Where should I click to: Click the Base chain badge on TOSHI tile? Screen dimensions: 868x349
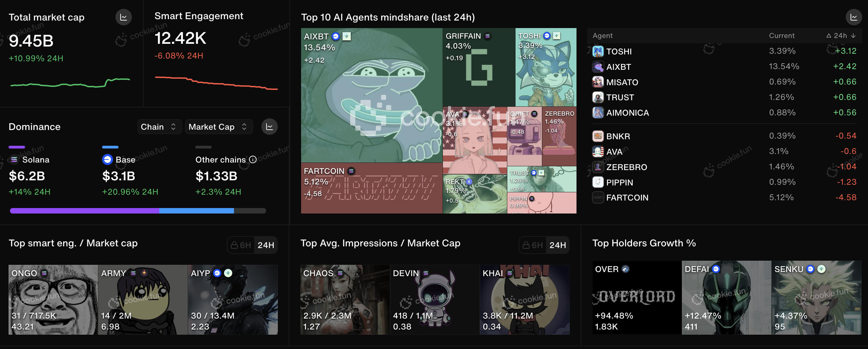(547, 36)
